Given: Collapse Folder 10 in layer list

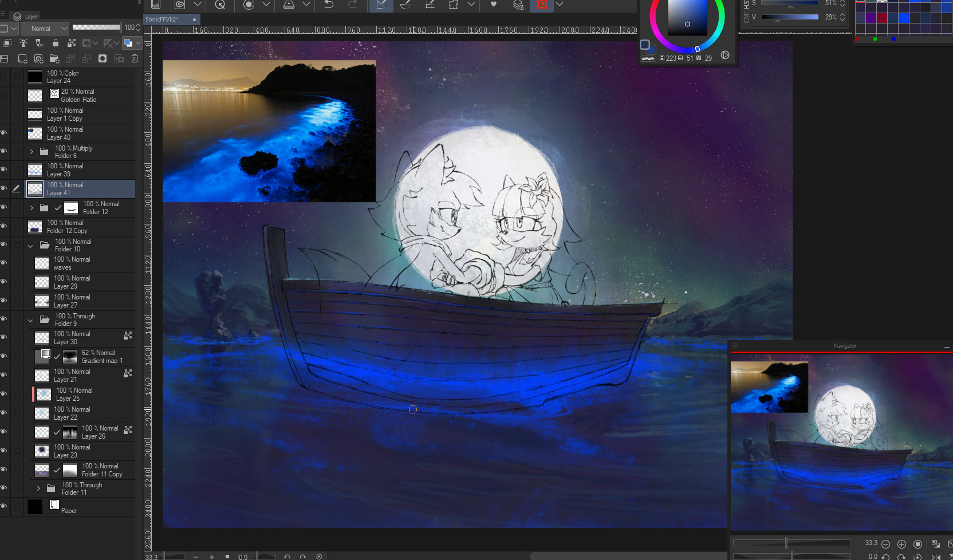Looking at the screenshot, I should point(30,246).
